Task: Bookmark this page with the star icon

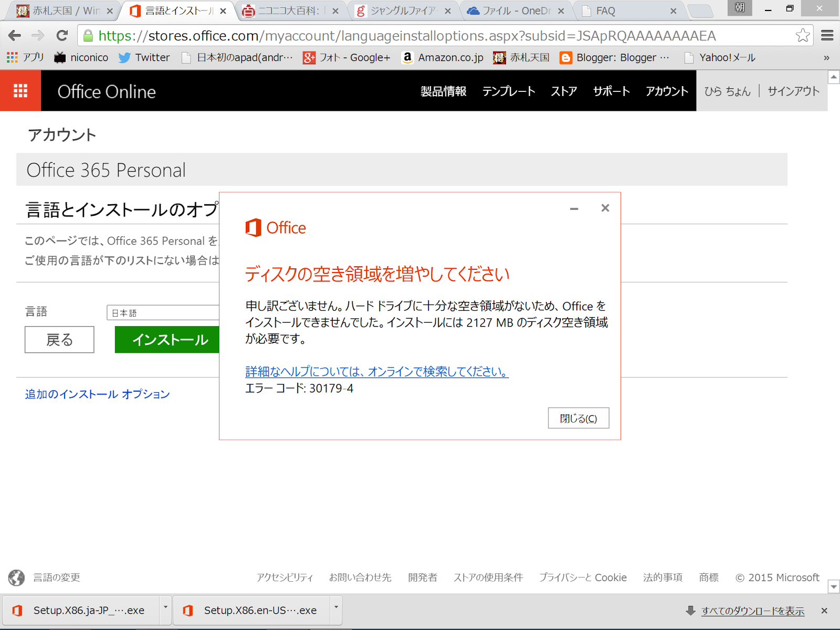Action: 802,36
